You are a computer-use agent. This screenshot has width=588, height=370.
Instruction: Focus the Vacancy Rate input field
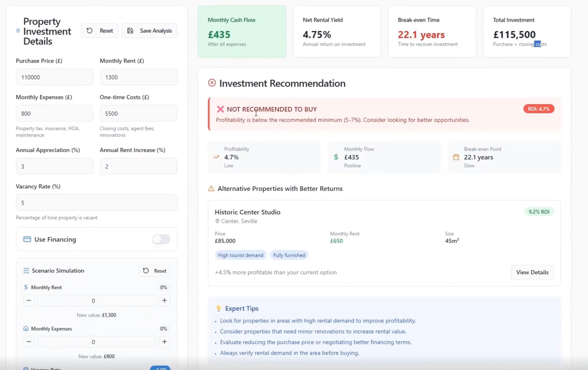pos(96,203)
